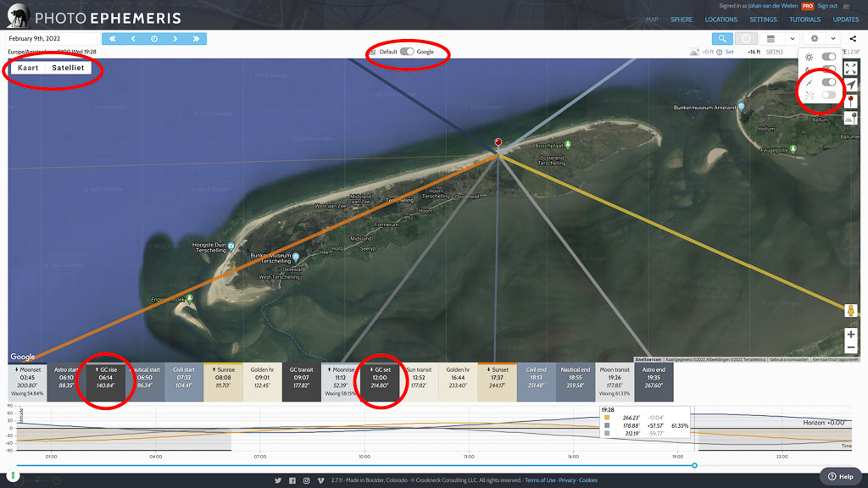
Task: Click the grey circular button beside search
Action: click(x=746, y=39)
